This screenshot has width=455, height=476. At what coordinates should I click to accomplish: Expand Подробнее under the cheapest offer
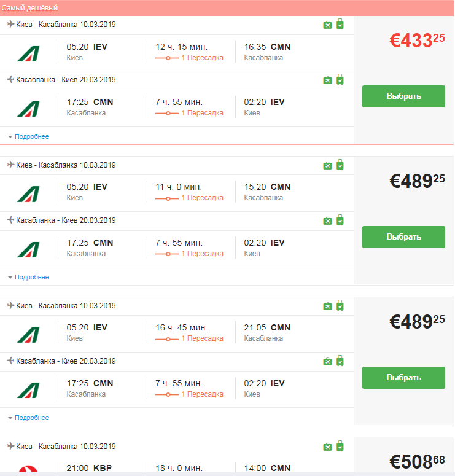coord(31,136)
